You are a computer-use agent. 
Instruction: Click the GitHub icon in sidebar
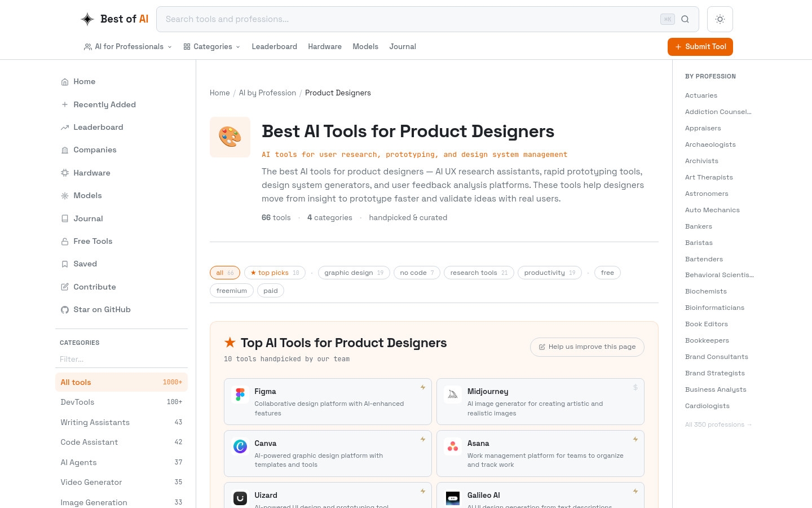tap(65, 310)
